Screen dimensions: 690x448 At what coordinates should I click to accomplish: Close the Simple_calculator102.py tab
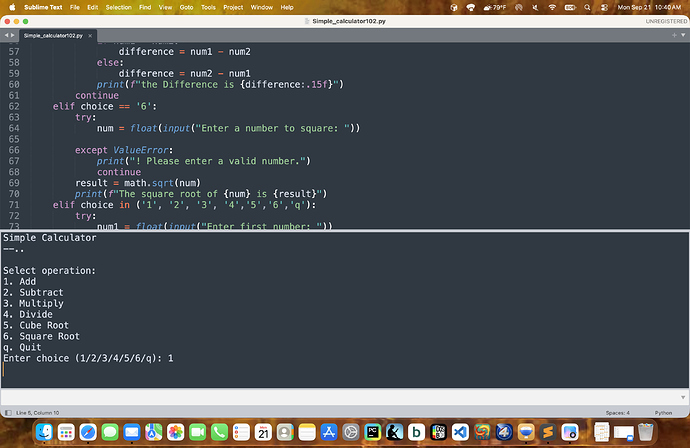(x=90, y=36)
